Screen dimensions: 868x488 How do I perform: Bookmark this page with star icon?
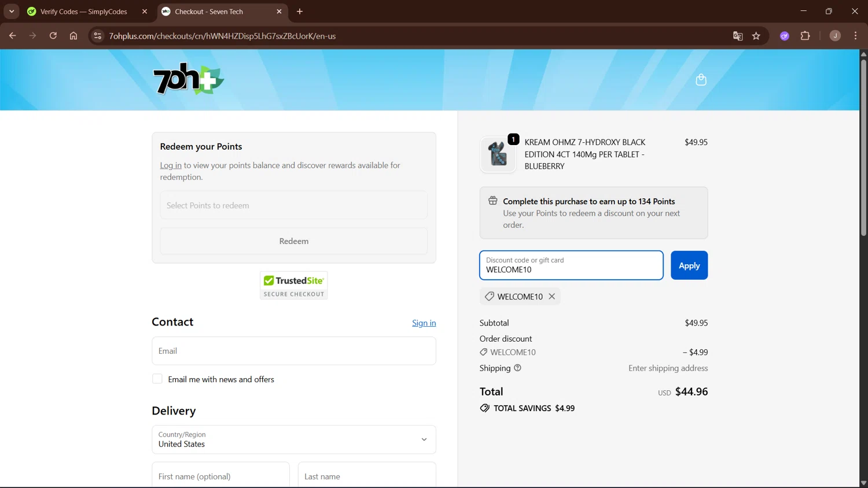tap(756, 36)
